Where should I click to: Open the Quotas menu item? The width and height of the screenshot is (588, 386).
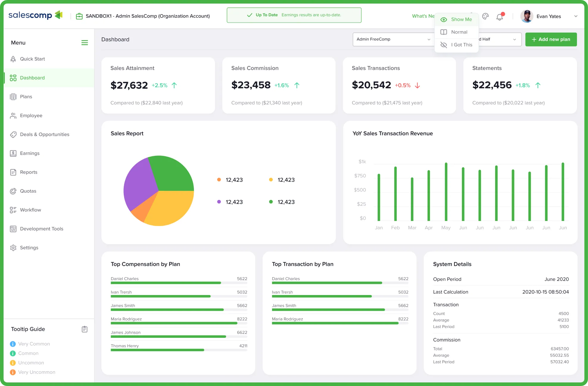click(x=28, y=191)
